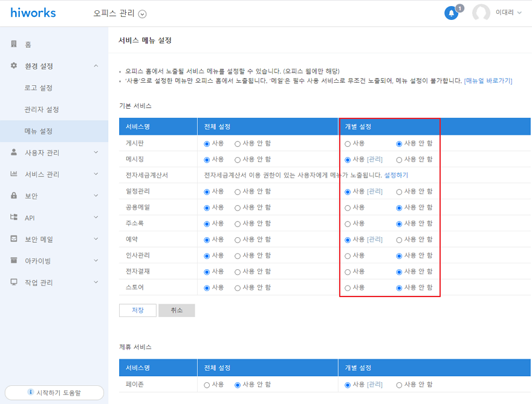Click 시작하기 도움말 button

click(54, 393)
